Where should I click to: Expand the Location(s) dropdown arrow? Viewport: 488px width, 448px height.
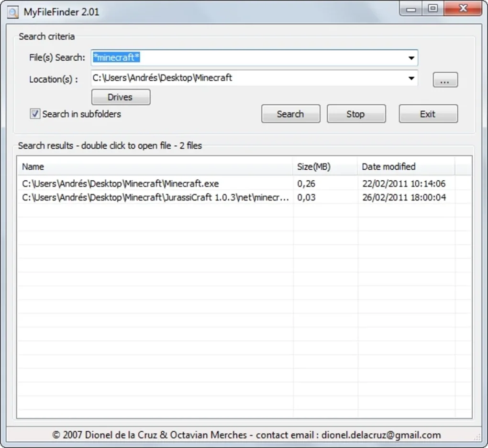pos(411,78)
